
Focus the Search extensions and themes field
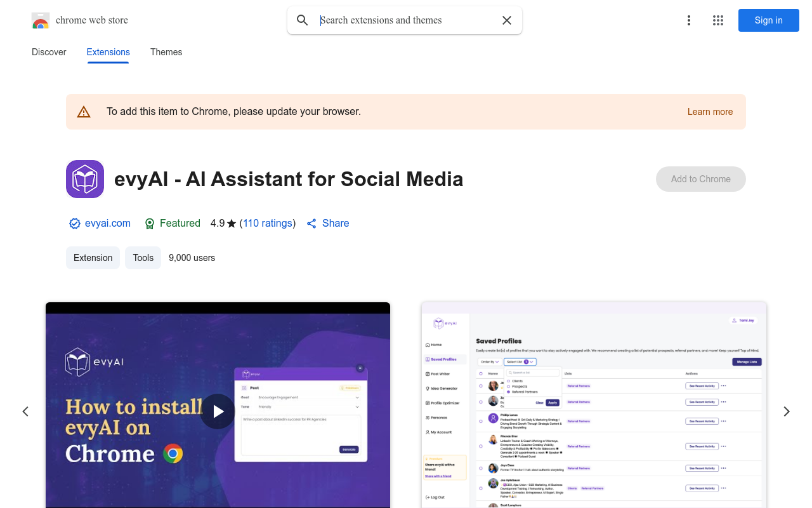pos(406,20)
